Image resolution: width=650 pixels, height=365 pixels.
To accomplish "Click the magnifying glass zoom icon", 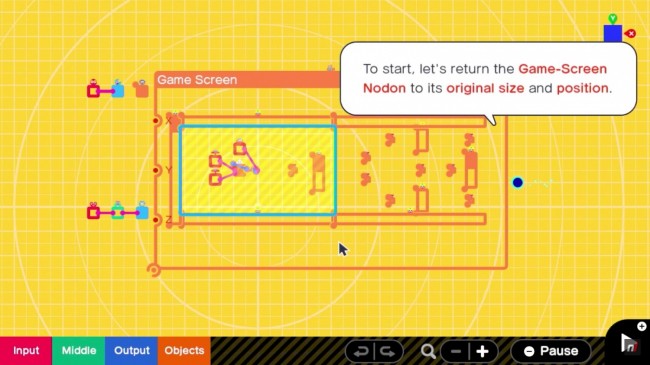I will (428, 352).
